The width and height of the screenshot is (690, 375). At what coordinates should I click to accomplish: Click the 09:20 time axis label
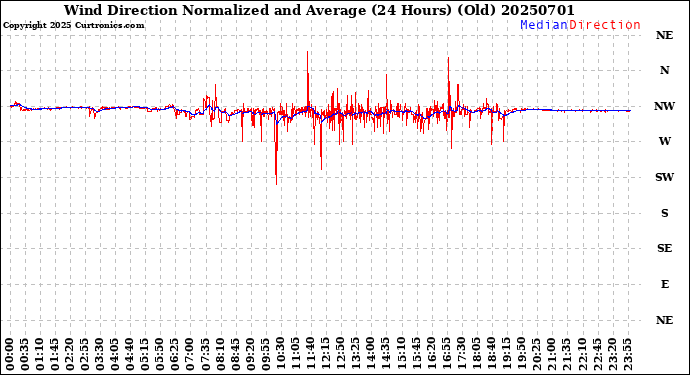(x=251, y=355)
